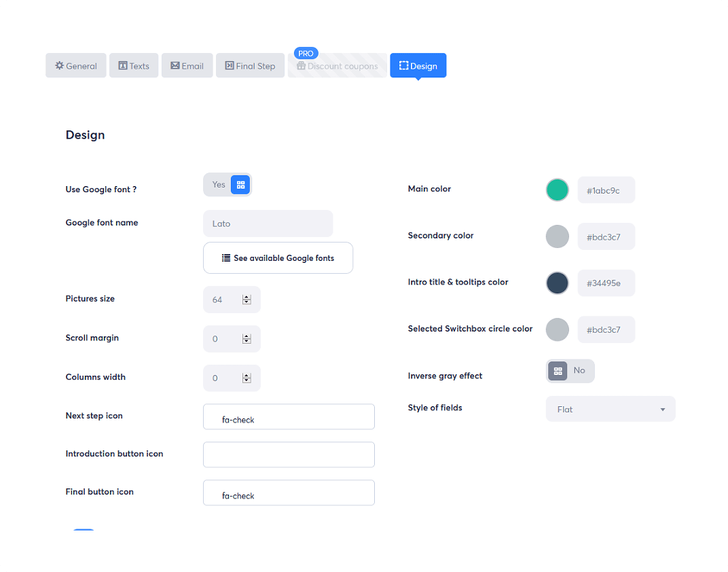Click the Scroll margin number field
Screen dimensions: 728x572
tap(232, 339)
